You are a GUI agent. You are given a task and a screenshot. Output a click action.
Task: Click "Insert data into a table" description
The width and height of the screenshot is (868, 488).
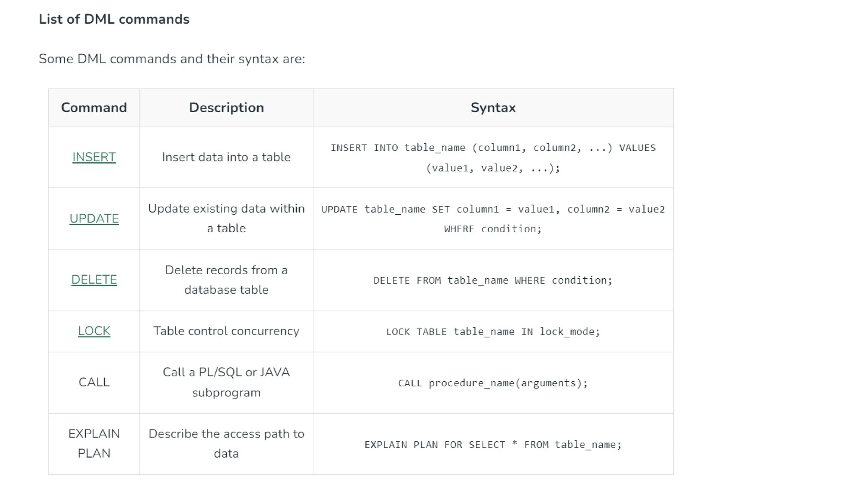226,157
